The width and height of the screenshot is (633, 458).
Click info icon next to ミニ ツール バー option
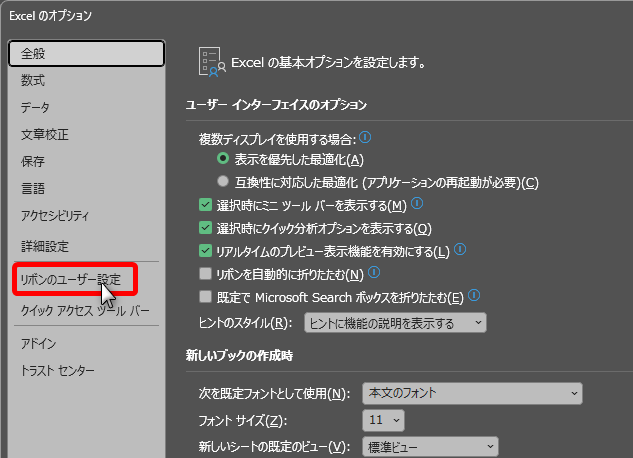[417, 204]
